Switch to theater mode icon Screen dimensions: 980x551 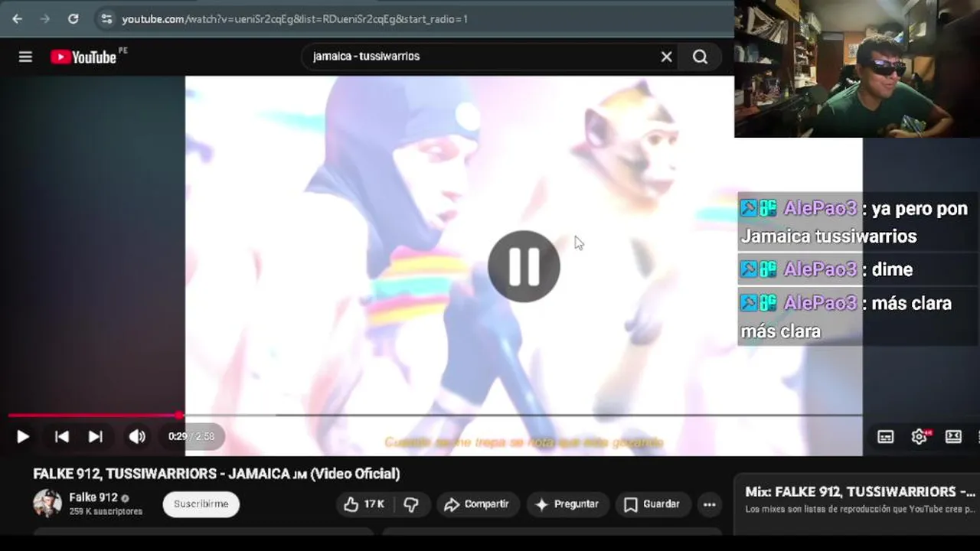pos(953,436)
